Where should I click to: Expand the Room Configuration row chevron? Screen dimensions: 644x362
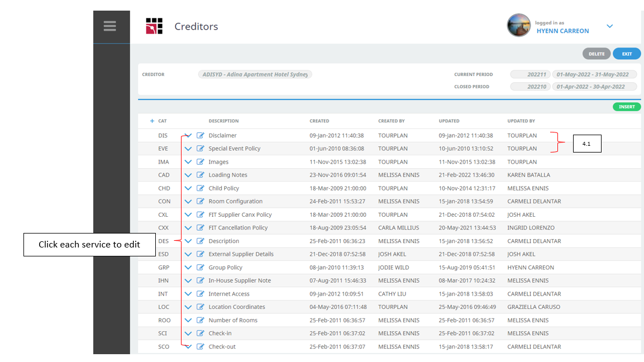click(188, 201)
